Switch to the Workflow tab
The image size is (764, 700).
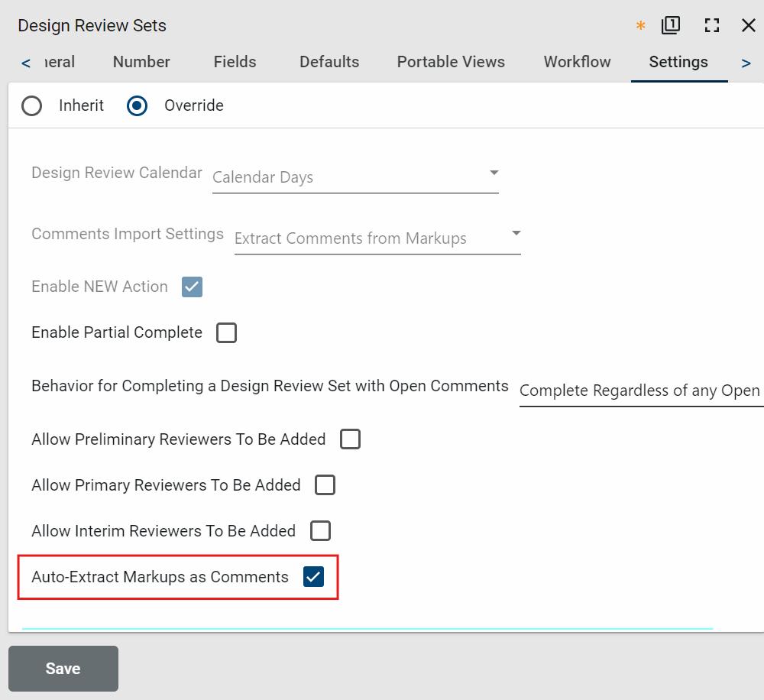point(577,62)
